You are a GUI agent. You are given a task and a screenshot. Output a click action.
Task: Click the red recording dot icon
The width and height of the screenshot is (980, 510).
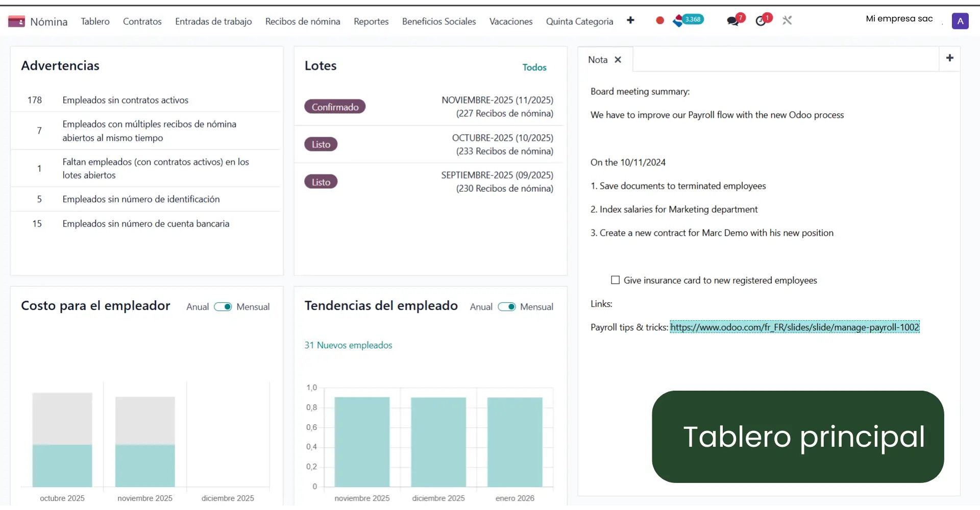659,20
